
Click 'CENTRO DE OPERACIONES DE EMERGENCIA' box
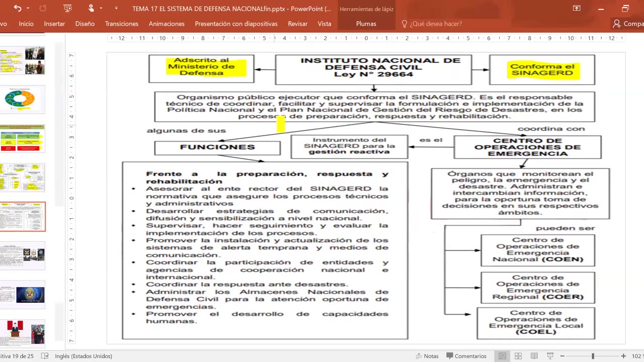pos(527,147)
